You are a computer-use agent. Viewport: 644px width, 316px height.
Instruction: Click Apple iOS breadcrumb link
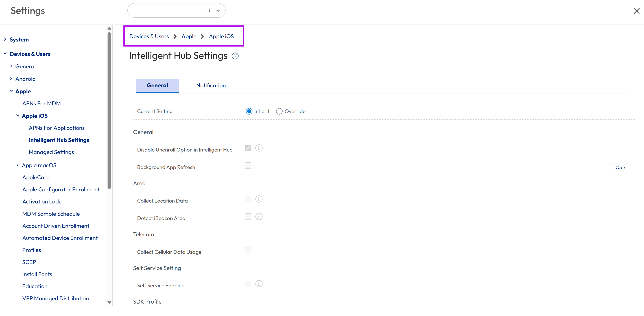click(222, 36)
